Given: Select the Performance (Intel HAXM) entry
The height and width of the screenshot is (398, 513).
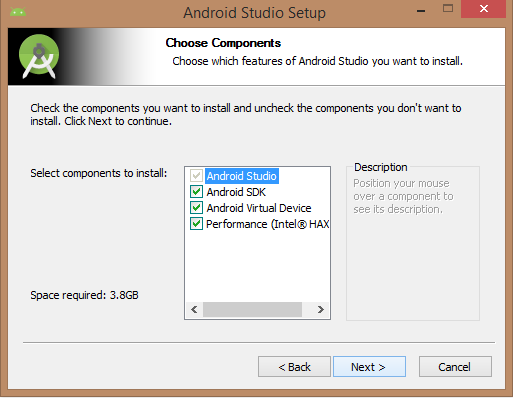Looking at the screenshot, I should tap(268, 224).
